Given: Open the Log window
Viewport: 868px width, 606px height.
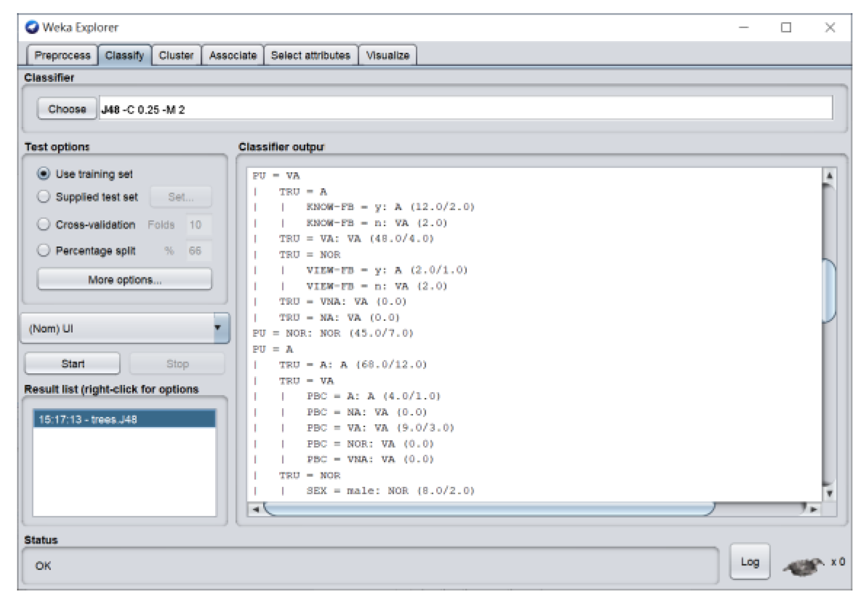Looking at the screenshot, I should pos(750,561).
